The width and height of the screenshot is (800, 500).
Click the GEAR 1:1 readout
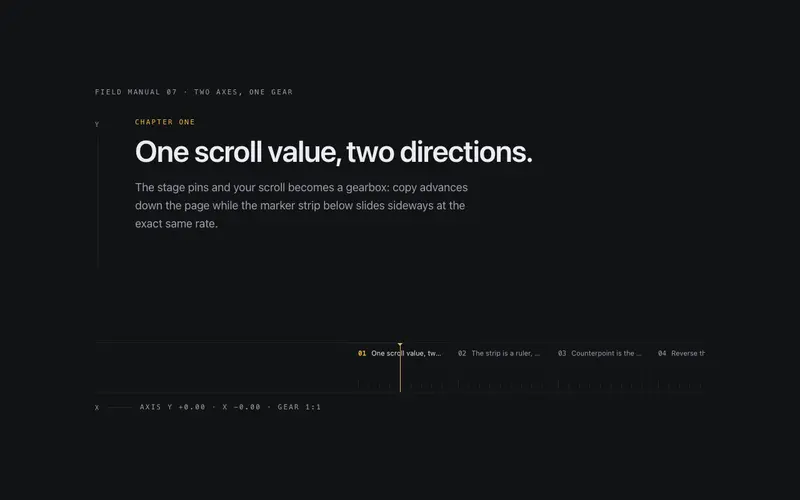[299, 407]
